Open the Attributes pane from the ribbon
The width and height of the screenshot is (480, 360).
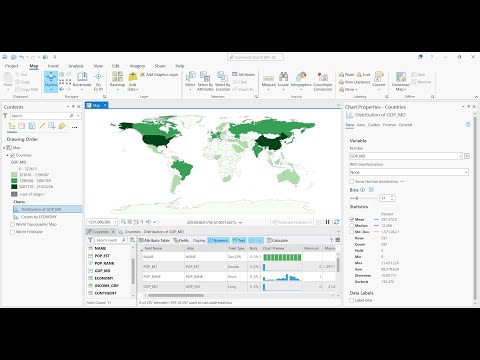tap(244, 74)
